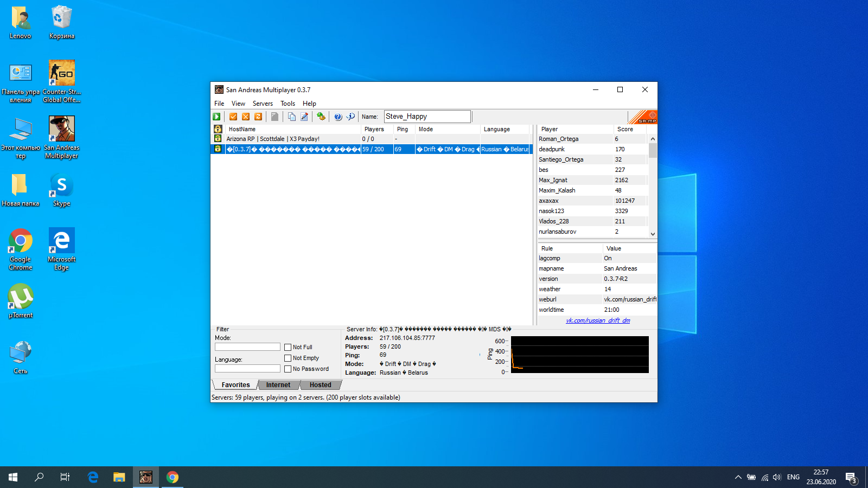The width and height of the screenshot is (868, 488).
Task: Sort servers by HostName column header
Action: coord(293,129)
